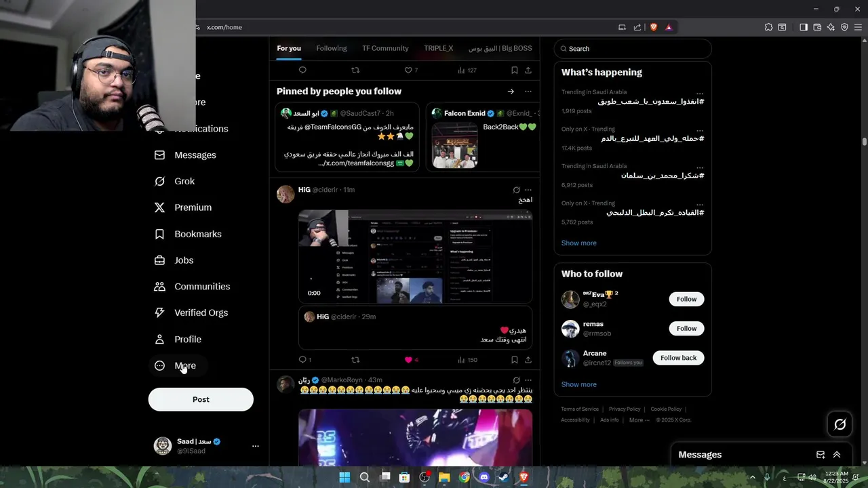Click the Brave Rewards triangle icon
Image resolution: width=868 pixels, height=488 pixels.
669,27
